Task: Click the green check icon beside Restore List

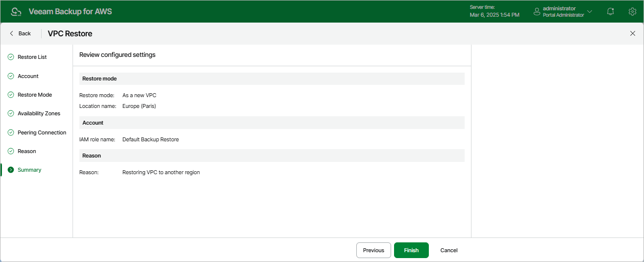Action: pyautogui.click(x=11, y=57)
